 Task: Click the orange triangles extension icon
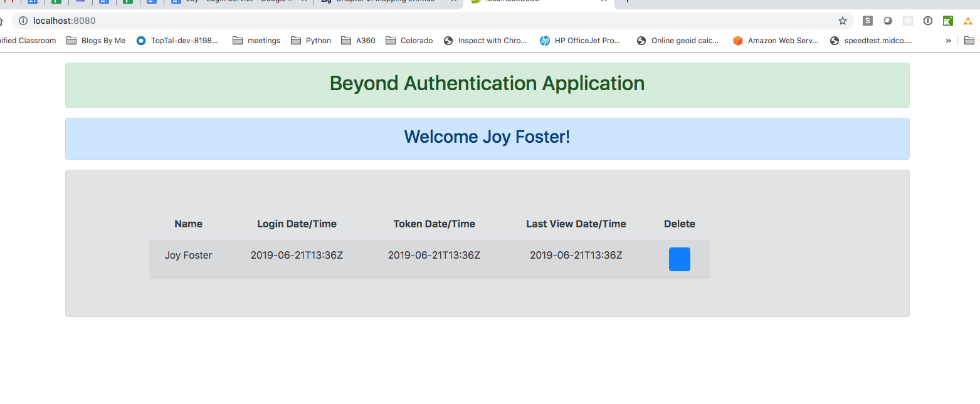967,21
